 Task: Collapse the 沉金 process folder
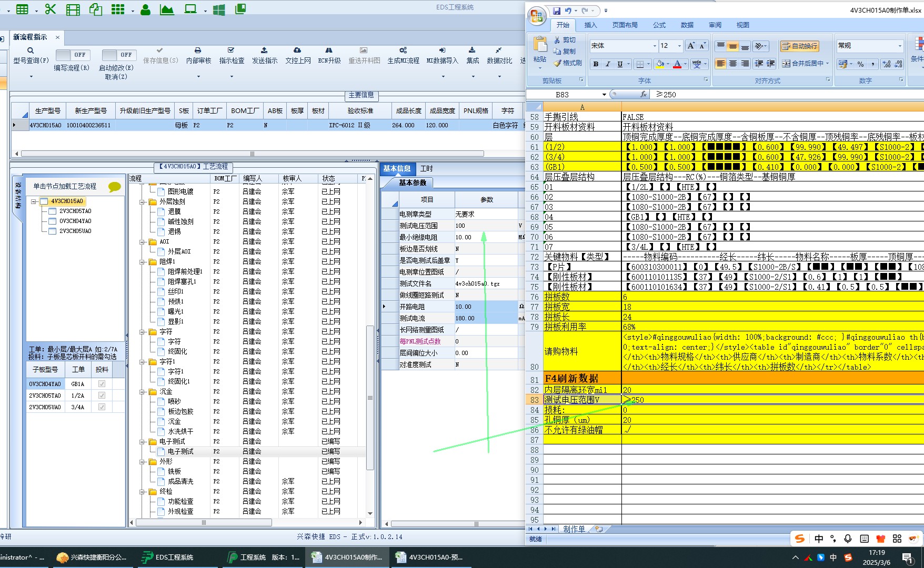(x=142, y=391)
